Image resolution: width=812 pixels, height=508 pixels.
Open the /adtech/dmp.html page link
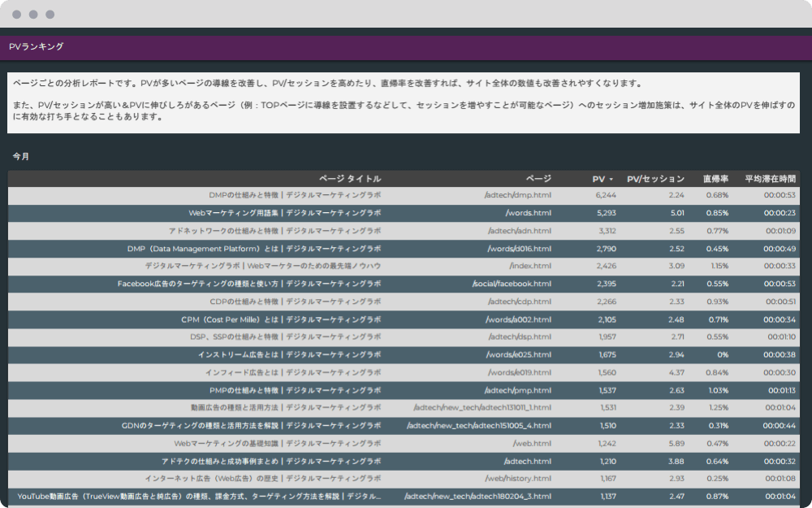click(517, 195)
